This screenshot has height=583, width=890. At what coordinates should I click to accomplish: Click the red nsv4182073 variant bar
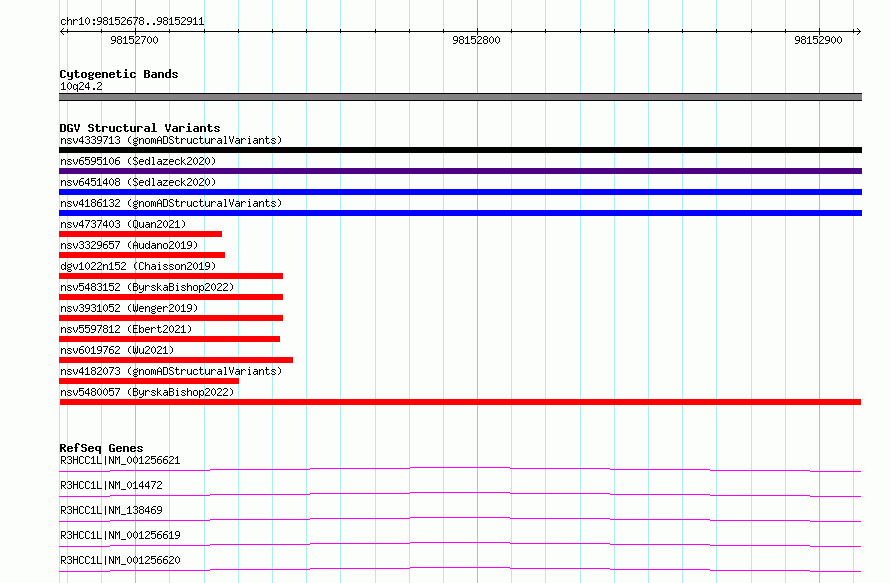pos(149,381)
